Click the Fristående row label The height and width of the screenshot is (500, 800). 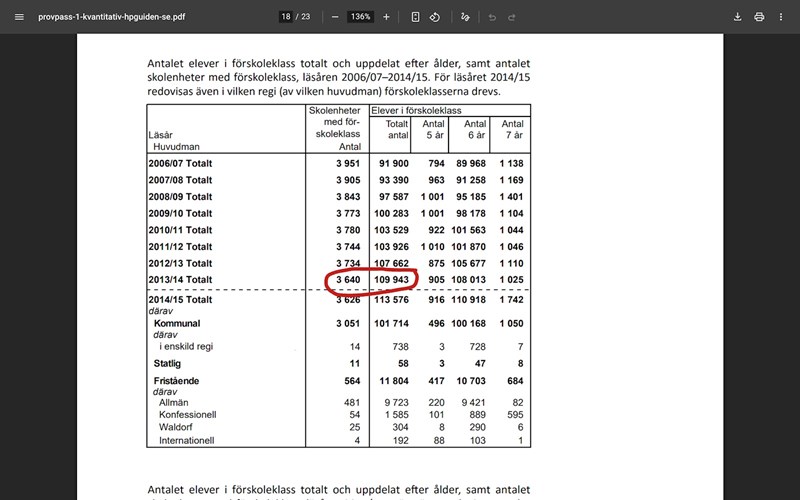177,380
